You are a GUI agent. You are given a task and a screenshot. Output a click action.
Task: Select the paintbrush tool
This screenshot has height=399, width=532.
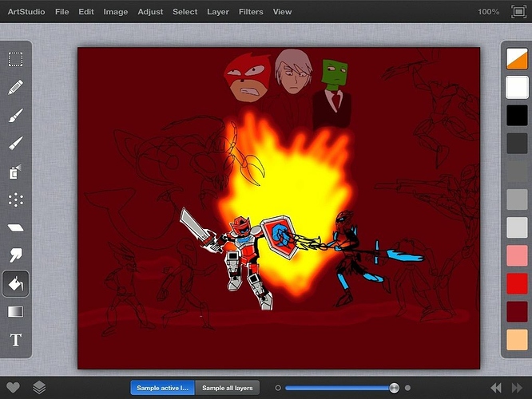[16, 115]
